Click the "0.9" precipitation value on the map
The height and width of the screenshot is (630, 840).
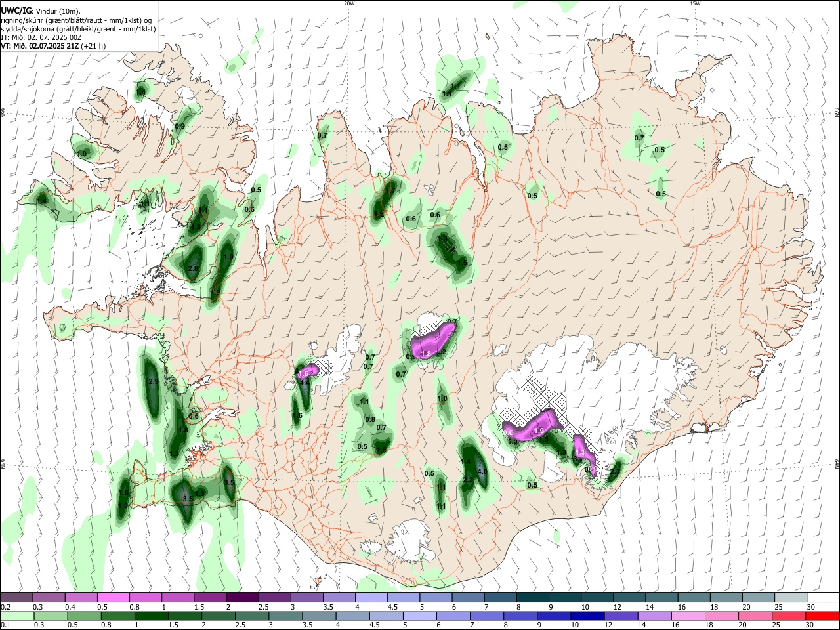[x=180, y=126]
